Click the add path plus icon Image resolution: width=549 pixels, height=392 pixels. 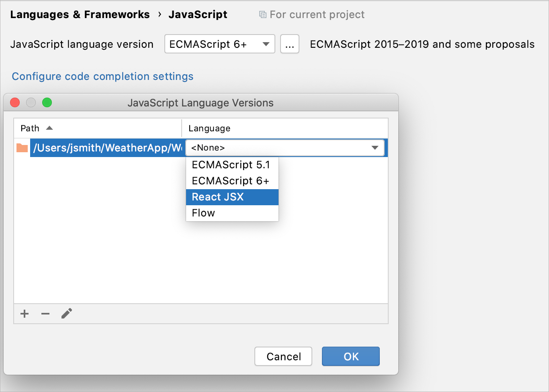(25, 314)
